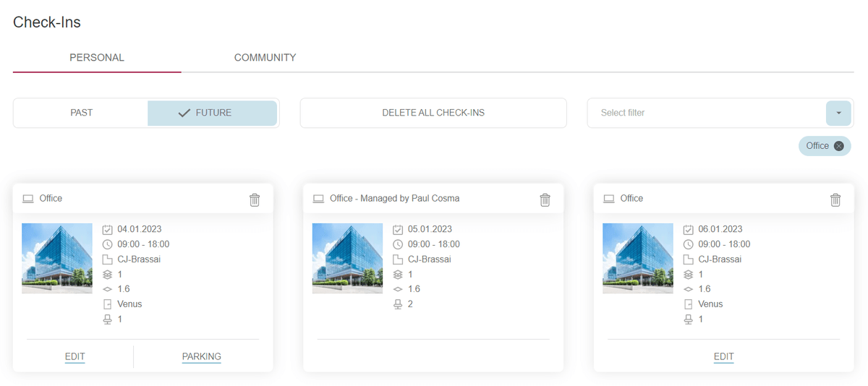Toggle the PAST check-ins view
The height and width of the screenshot is (386, 868).
81,113
